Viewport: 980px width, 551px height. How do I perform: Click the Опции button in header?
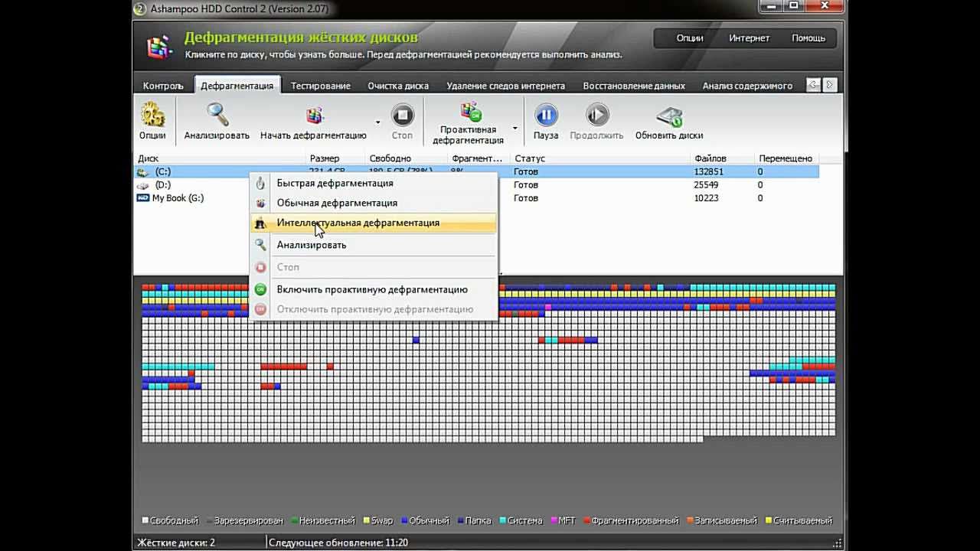pyautogui.click(x=690, y=38)
